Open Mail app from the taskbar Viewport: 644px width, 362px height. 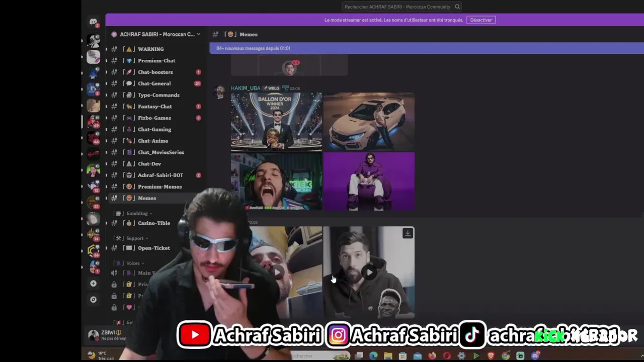coord(418,356)
